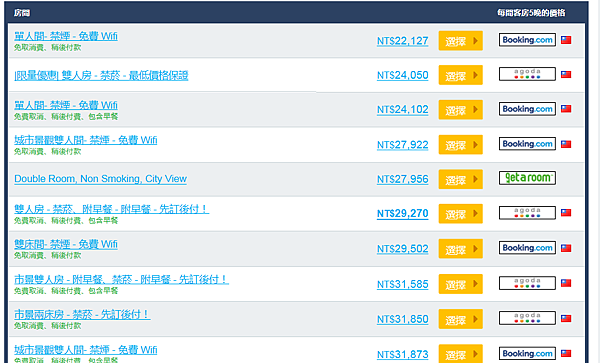Open the 雙床間- 禁煙 - 免費 Wifi link
This screenshot has width=600, height=363.
click(66, 244)
